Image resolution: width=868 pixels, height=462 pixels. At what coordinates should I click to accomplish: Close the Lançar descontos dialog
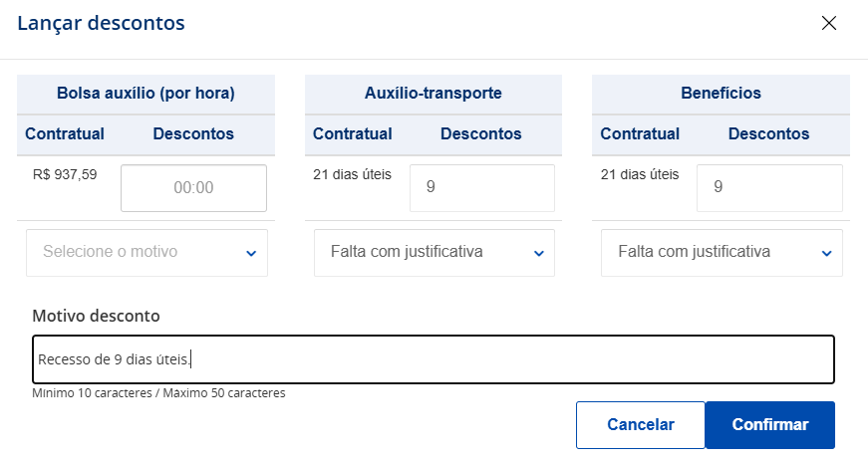click(x=828, y=23)
